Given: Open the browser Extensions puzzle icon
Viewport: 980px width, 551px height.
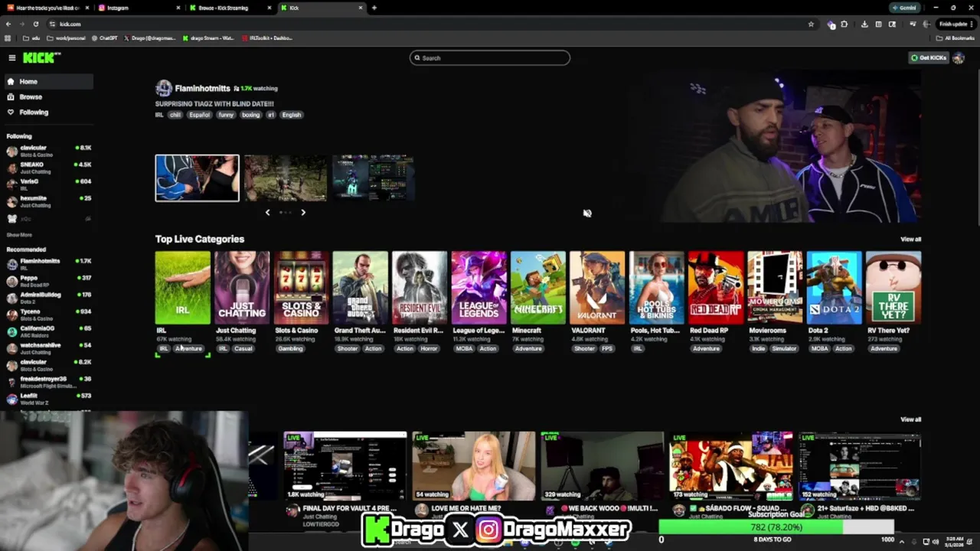Looking at the screenshot, I should (x=844, y=24).
